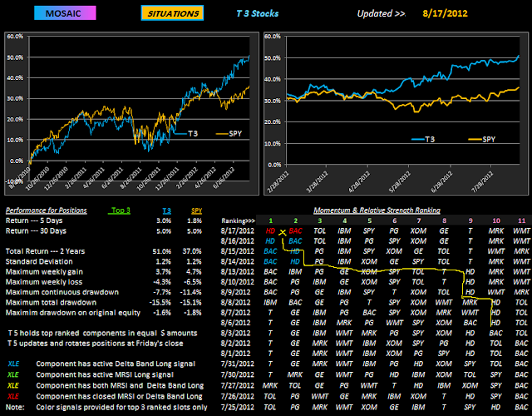Click the red BAC cell for 8/17/2012
The height and width of the screenshot is (416, 532).
pos(296,231)
